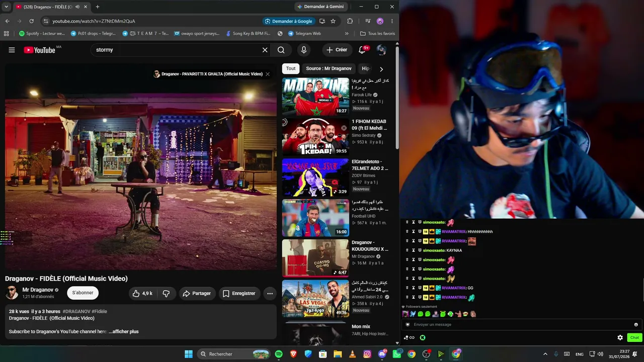This screenshot has height=362, width=644.
Task: Send message with green Chat button
Action: 634,337
